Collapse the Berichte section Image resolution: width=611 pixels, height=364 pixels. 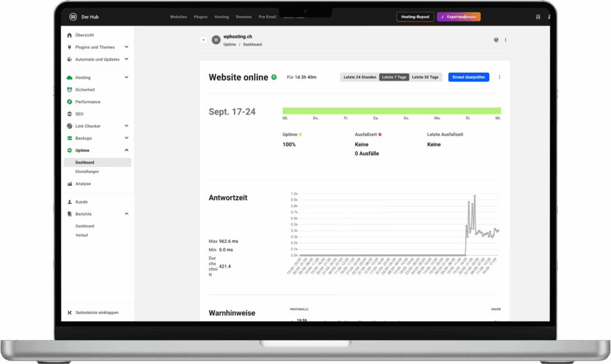pos(125,214)
